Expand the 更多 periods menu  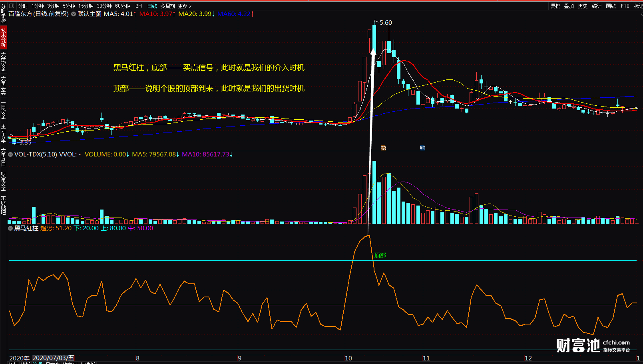point(185,6)
